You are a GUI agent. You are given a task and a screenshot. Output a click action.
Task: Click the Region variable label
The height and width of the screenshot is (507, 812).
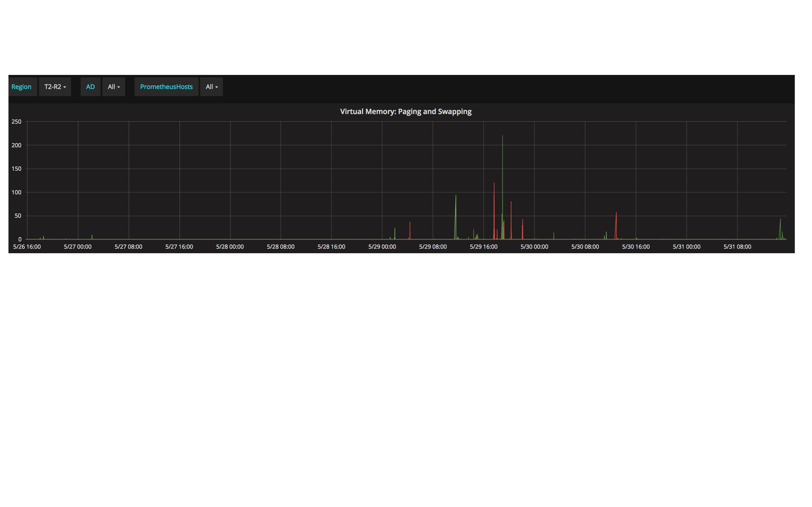[21, 87]
